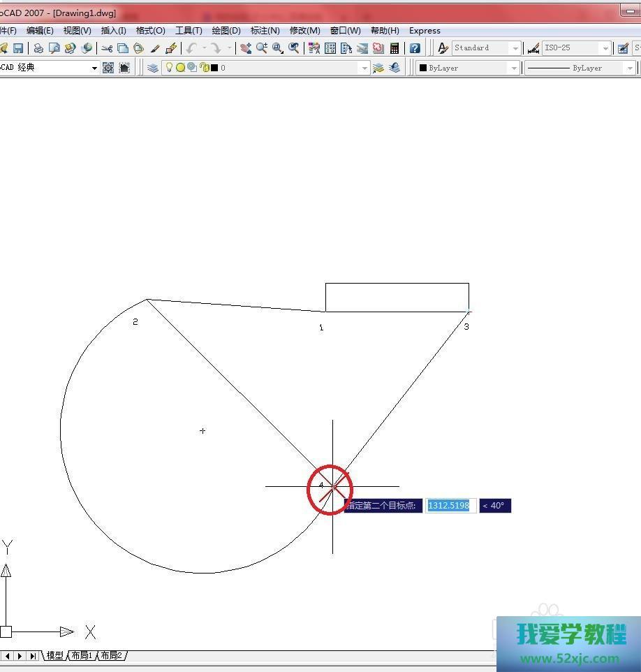Open the QuickCalc calculator icon

395,48
